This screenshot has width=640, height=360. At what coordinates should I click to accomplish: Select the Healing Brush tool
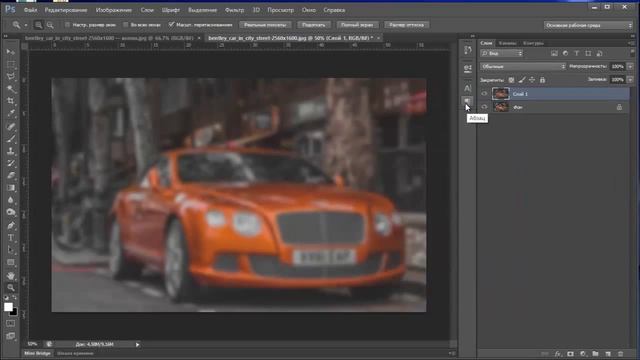click(11, 126)
